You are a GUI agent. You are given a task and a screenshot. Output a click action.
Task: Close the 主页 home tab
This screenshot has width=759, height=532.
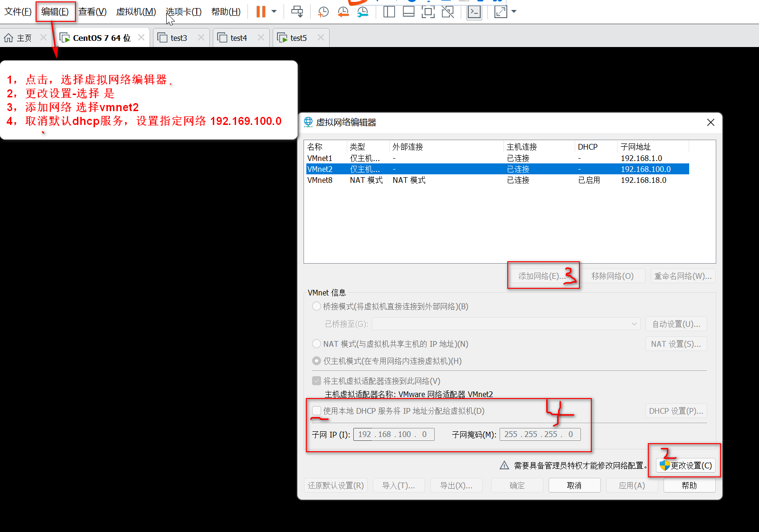pos(43,38)
